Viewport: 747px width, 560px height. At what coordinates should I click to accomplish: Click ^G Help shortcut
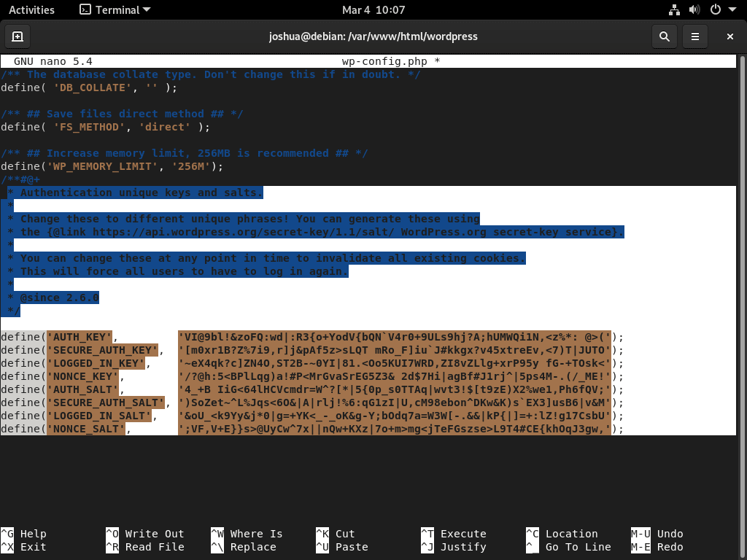pyautogui.click(x=24, y=534)
